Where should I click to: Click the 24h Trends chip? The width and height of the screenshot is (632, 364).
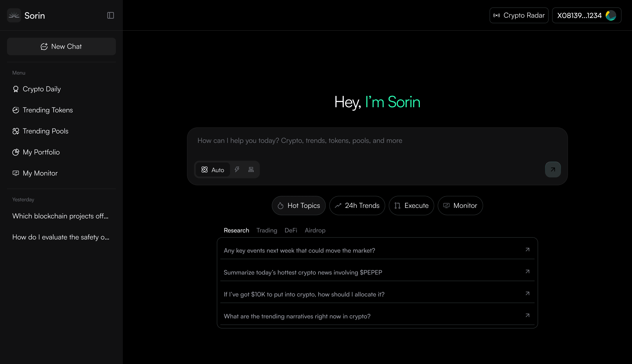357,205
